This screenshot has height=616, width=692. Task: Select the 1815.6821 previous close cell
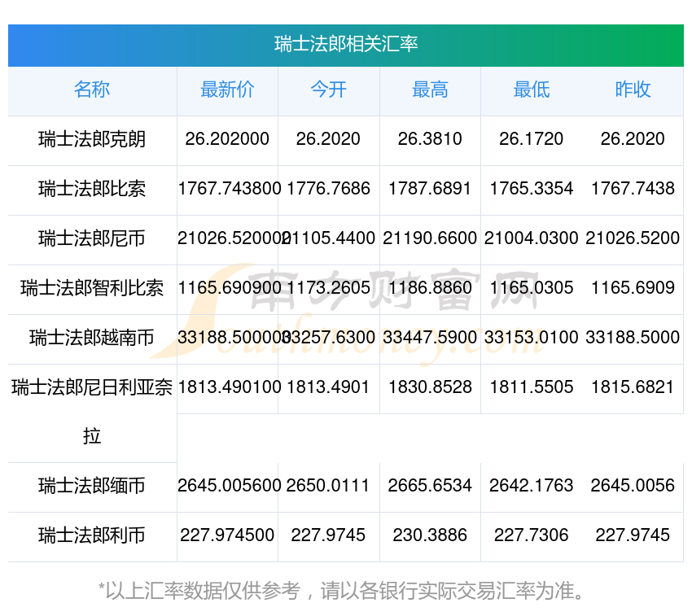coord(633,387)
